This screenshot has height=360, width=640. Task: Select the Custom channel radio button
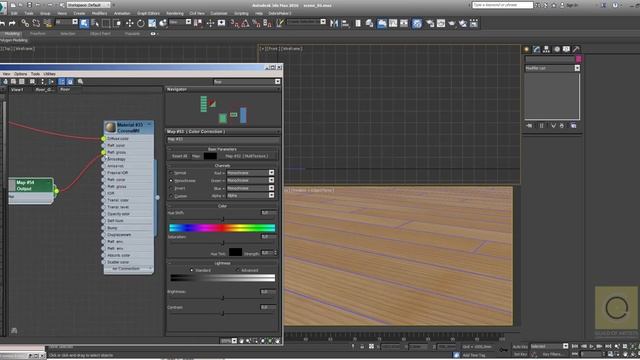[171, 196]
